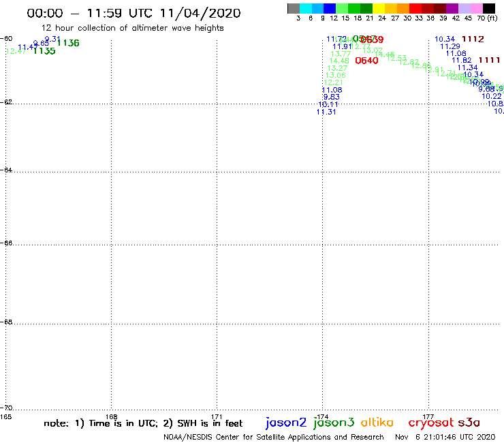Click the light green 15 ft legend swatch
504x443 pixels.
pos(342,8)
